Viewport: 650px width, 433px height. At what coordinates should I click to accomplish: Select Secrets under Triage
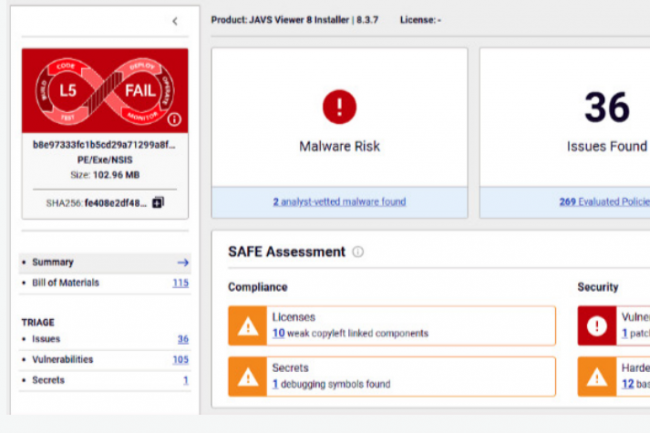48,380
